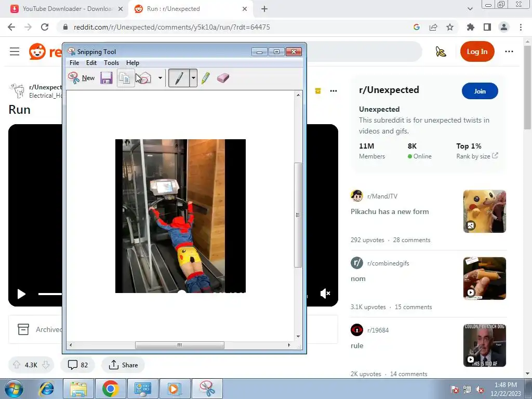Send snip by email envelope icon
The width and height of the screenshot is (532, 399).
click(144, 78)
